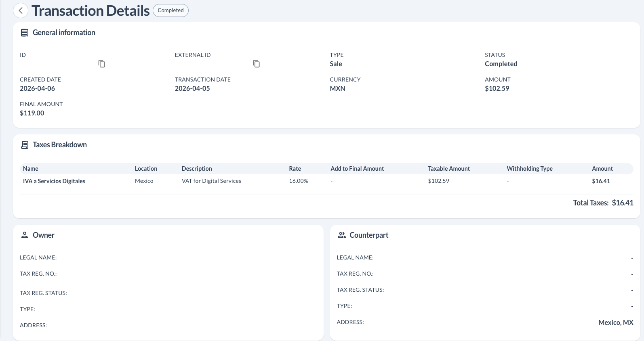The width and height of the screenshot is (644, 341).
Task: Select the amount $102.59 in General information
Action: click(497, 88)
